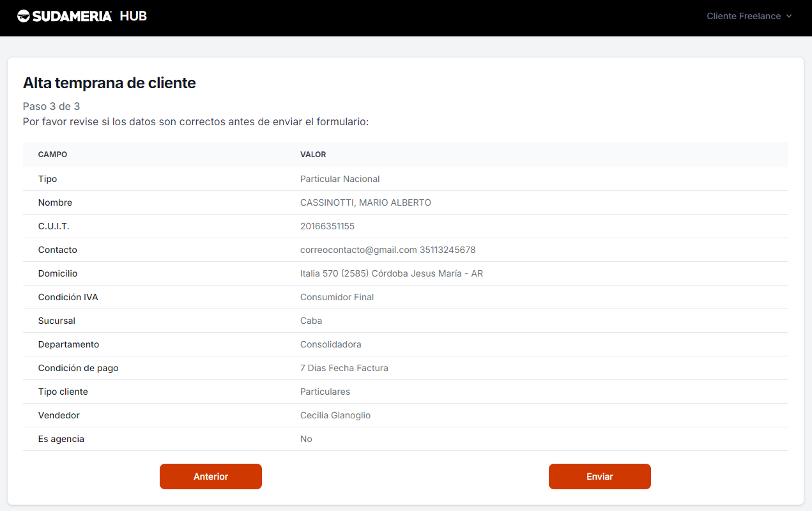Click the Sucursal value 'Caba'

pyautogui.click(x=311, y=321)
